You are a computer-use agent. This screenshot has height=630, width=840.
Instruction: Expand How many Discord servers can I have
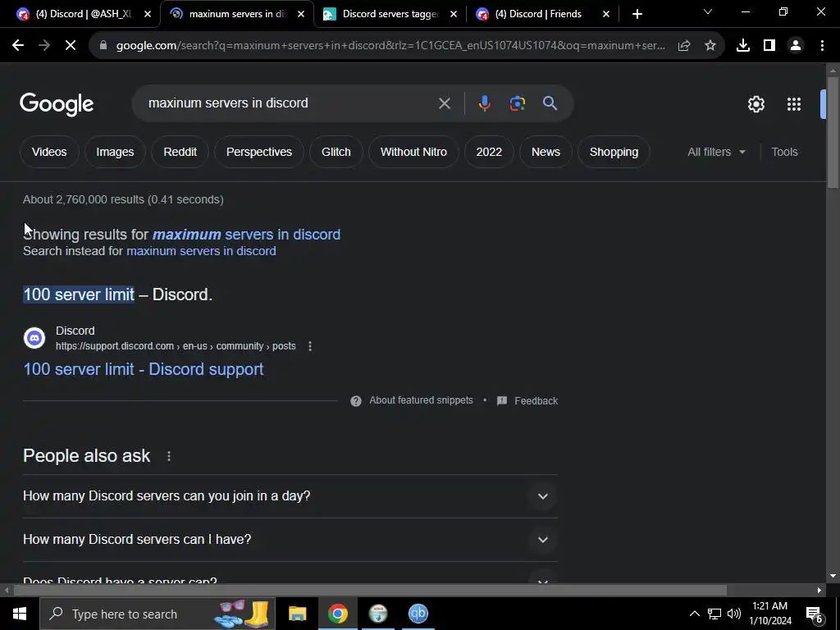pyautogui.click(x=290, y=540)
